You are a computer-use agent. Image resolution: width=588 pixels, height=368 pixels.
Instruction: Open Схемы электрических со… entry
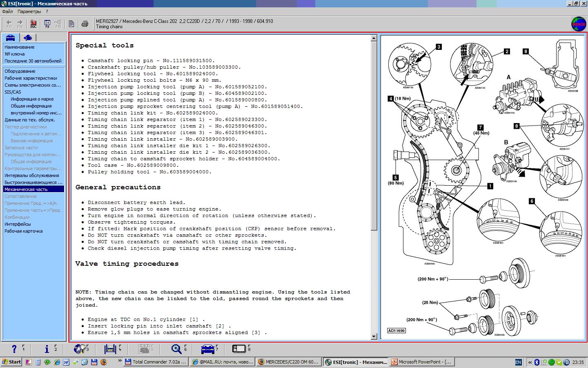33,85
